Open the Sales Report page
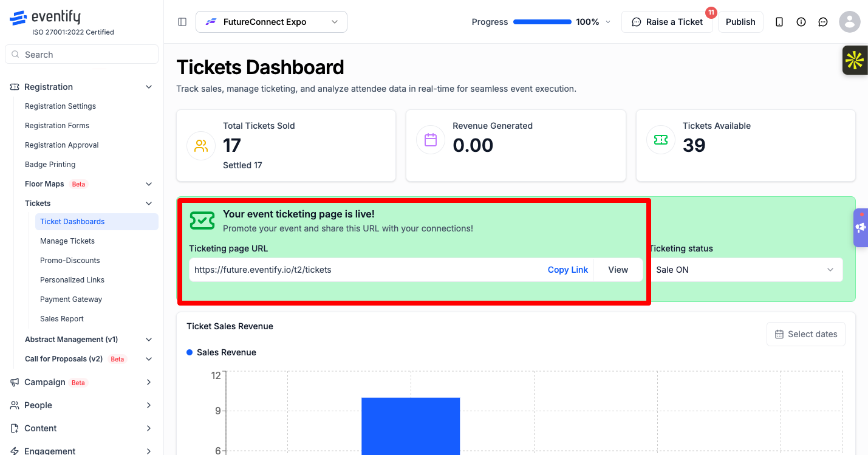 [62, 319]
